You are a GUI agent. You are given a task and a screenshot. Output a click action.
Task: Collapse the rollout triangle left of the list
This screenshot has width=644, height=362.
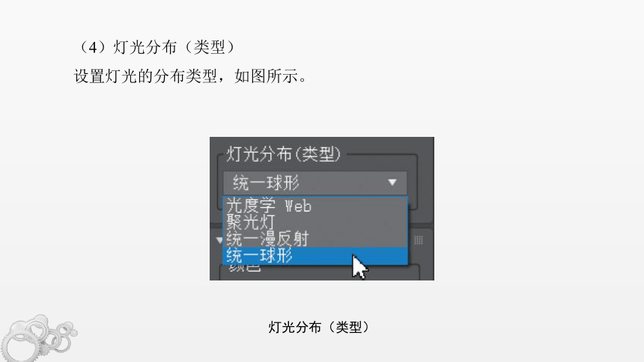[219, 240]
